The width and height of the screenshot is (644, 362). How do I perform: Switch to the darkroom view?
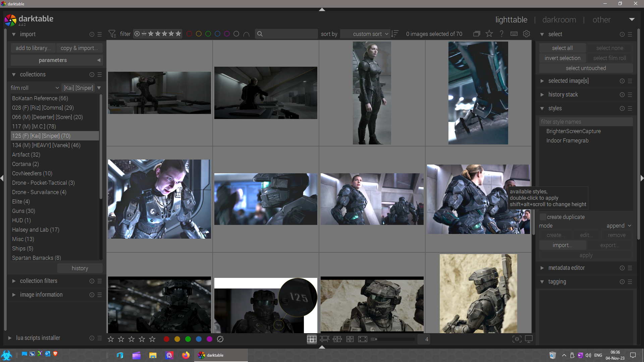[559, 20]
